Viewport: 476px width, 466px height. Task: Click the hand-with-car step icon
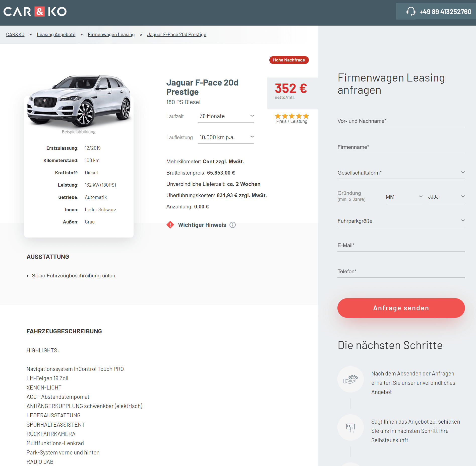[x=351, y=379]
